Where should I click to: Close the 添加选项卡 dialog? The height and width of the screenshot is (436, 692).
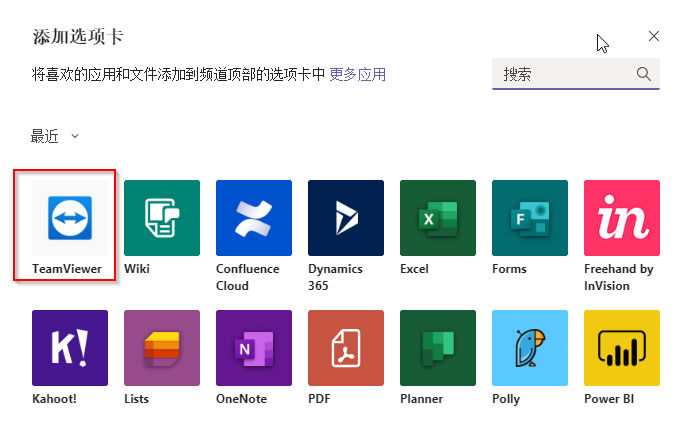654,36
